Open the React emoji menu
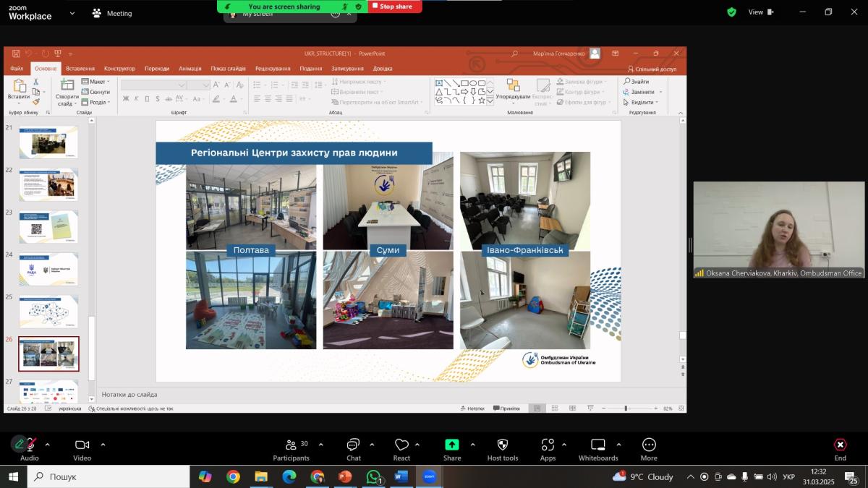 click(401, 448)
